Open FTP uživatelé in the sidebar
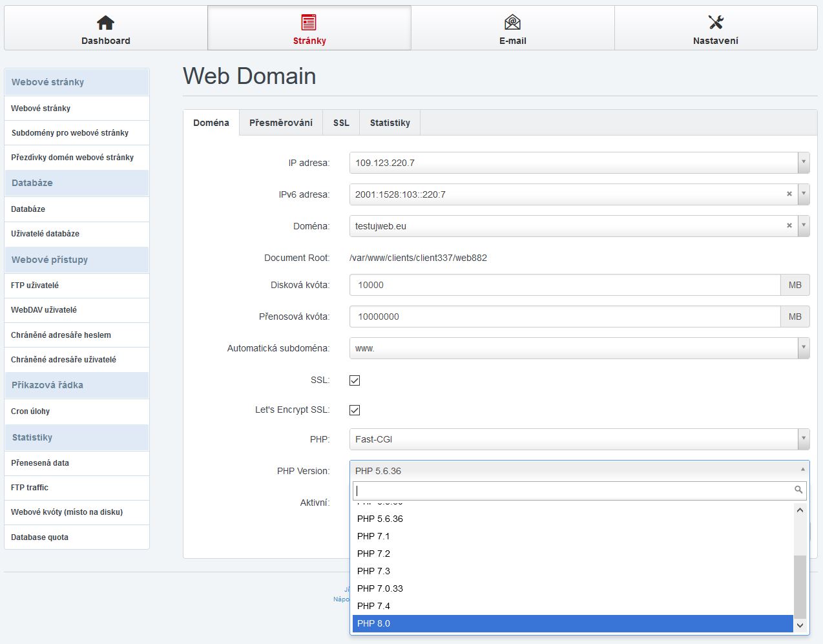 (35, 286)
